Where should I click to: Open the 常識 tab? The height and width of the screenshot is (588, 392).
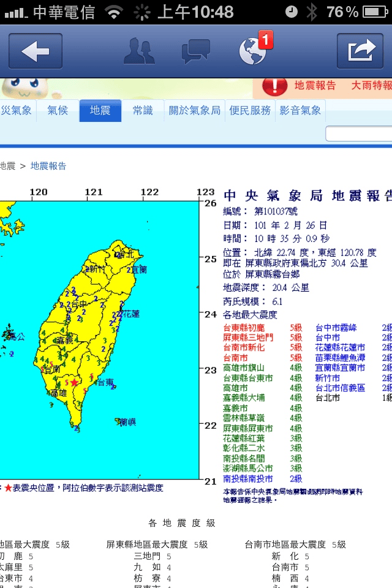(x=143, y=111)
